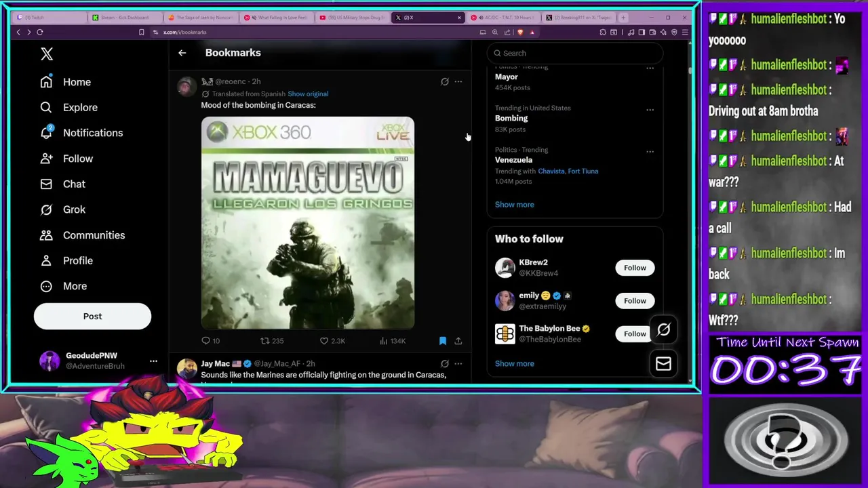The height and width of the screenshot is (488, 868).
Task: Reply to the reoenc post
Action: click(210, 341)
